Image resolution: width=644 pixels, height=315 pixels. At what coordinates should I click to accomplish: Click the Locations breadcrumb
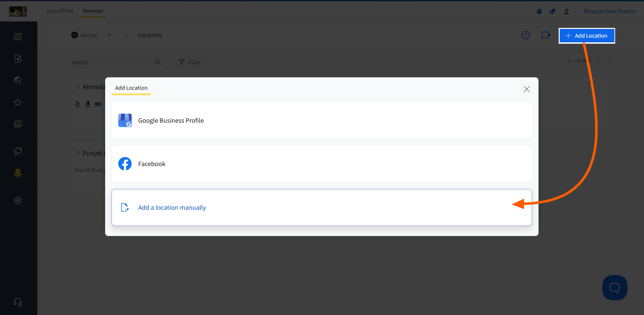[x=150, y=35]
